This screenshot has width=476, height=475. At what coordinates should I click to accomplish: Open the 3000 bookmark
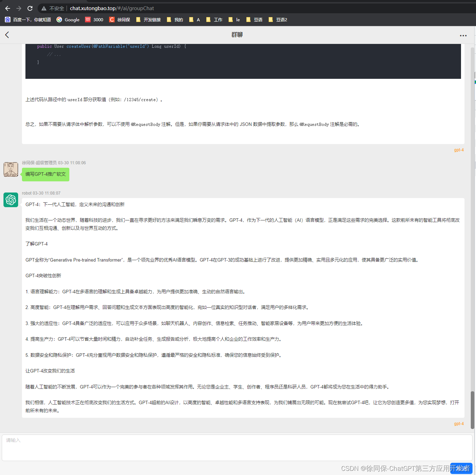pyautogui.click(x=94, y=20)
